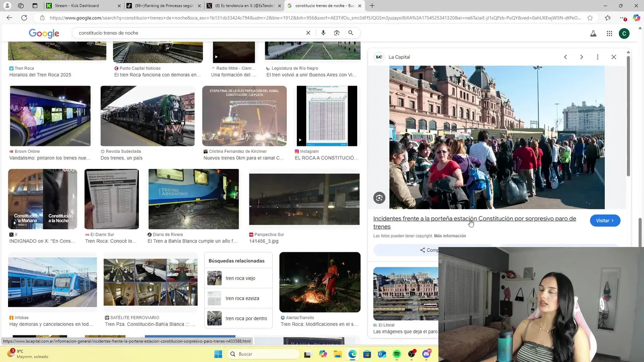Show next image in preview panel
The image size is (644, 362).
(582, 57)
